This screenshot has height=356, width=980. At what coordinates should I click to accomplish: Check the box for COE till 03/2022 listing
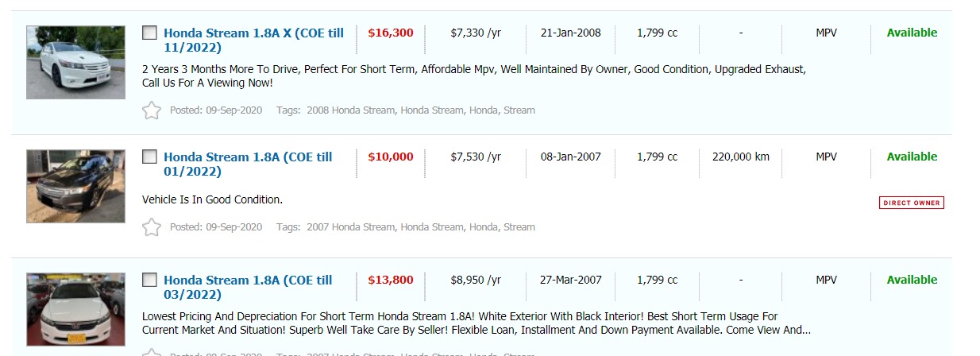pyautogui.click(x=149, y=280)
